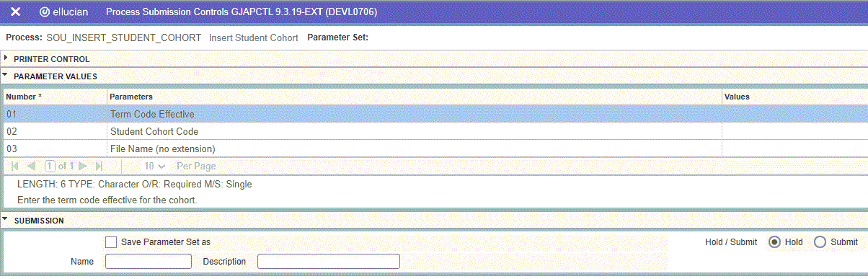The image size is (868, 279).
Task: Click number cell 02
Action: [55, 131]
